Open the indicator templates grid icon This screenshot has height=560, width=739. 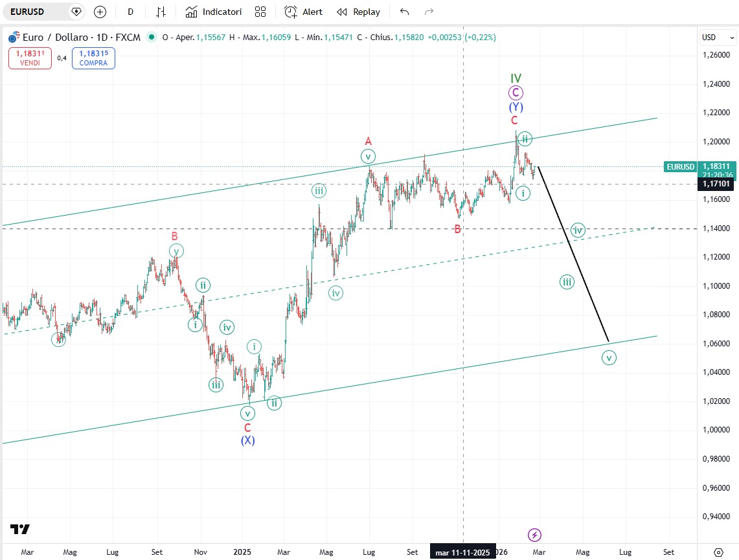260,12
